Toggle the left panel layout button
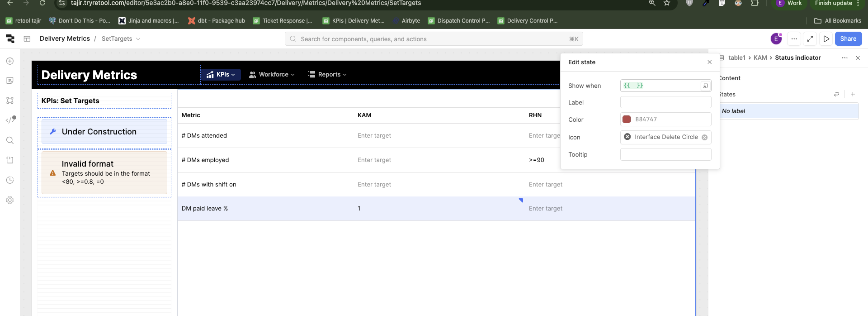Screen dimensions: 868x316 (x=27, y=39)
